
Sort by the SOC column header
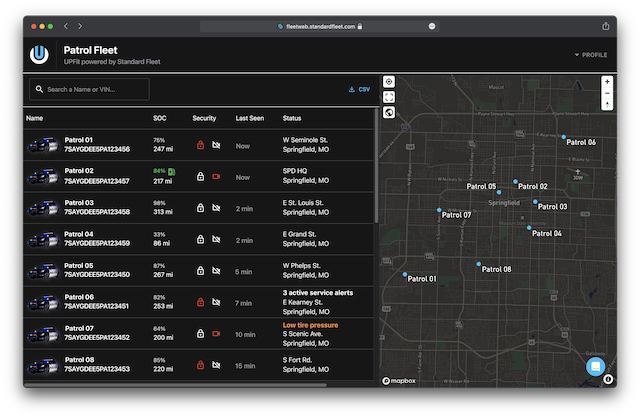(160, 118)
